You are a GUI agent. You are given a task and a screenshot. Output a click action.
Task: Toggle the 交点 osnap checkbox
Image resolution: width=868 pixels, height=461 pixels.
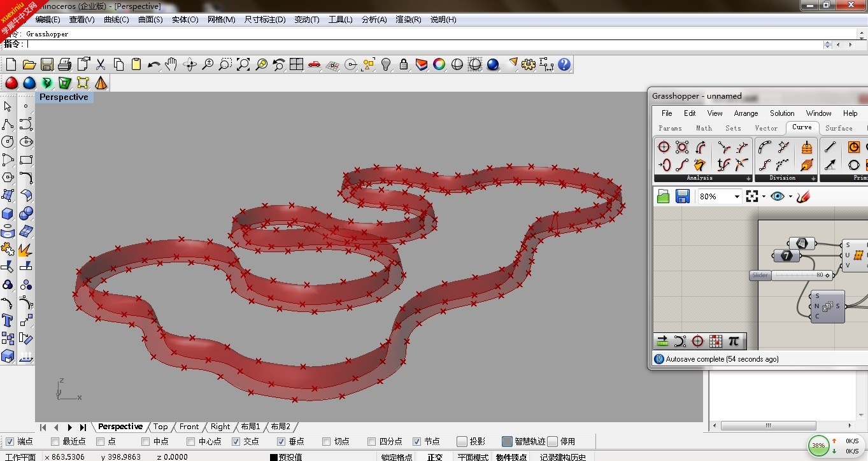(x=236, y=441)
